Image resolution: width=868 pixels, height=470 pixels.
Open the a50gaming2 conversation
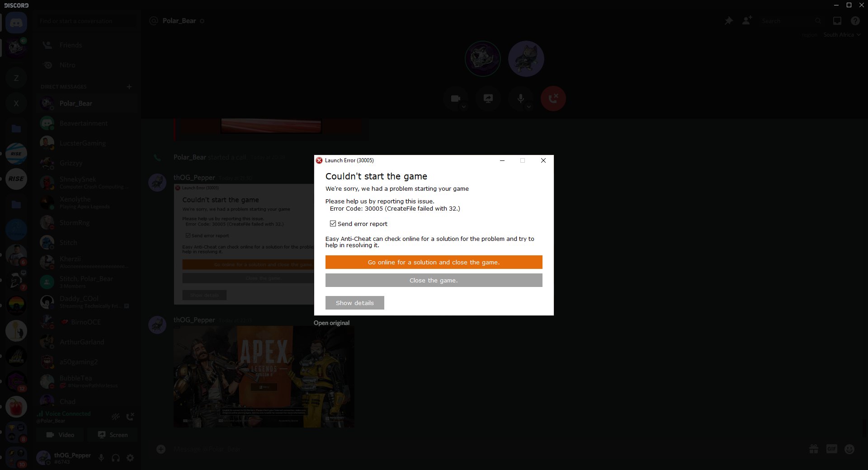point(86,362)
